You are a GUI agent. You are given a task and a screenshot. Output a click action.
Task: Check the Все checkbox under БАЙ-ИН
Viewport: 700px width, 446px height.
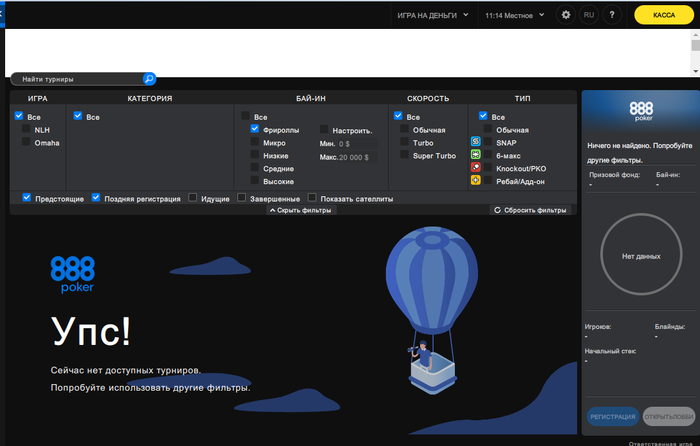click(x=246, y=116)
